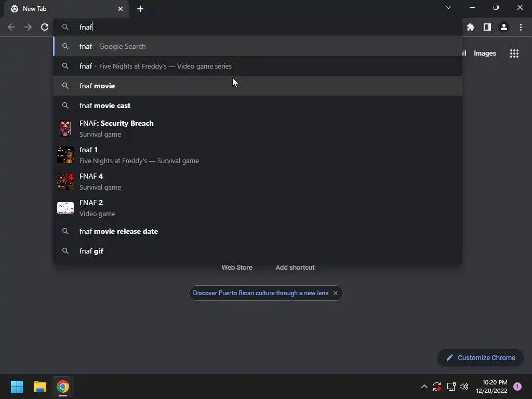Dismiss the Puerto Rican culture promo

[x=336, y=293]
